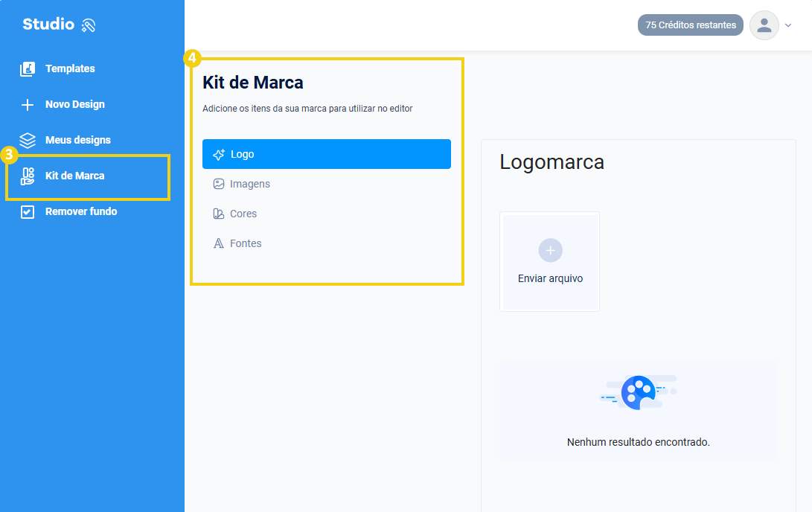Screen dimensions: 812x512
Task: Click the 75 Créditos restantes badge
Action: (x=690, y=25)
